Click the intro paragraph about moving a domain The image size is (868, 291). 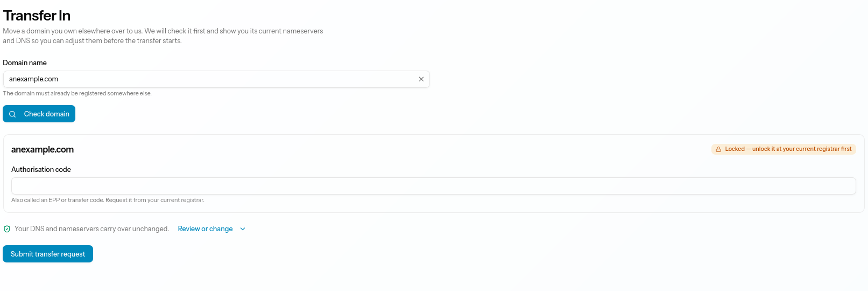(163, 36)
